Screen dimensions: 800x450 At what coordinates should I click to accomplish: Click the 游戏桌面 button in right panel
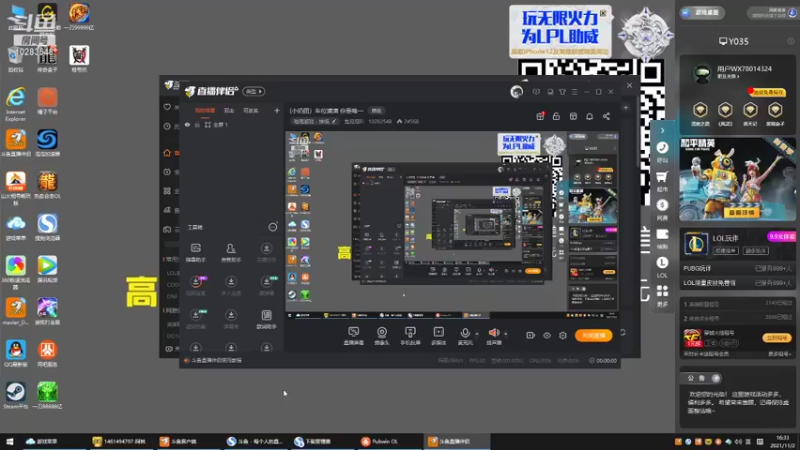[x=702, y=13]
